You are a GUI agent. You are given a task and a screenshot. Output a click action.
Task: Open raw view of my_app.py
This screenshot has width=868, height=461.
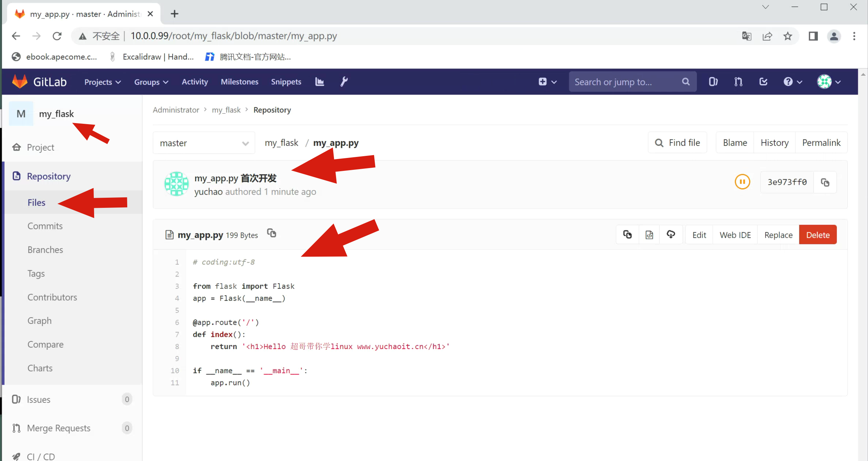click(x=649, y=235)
